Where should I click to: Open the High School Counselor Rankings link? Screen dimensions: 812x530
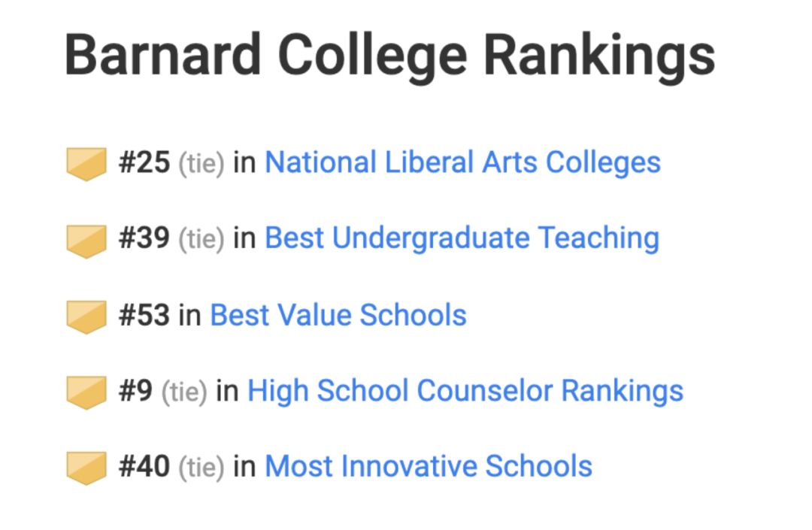[x=465, y=391]
